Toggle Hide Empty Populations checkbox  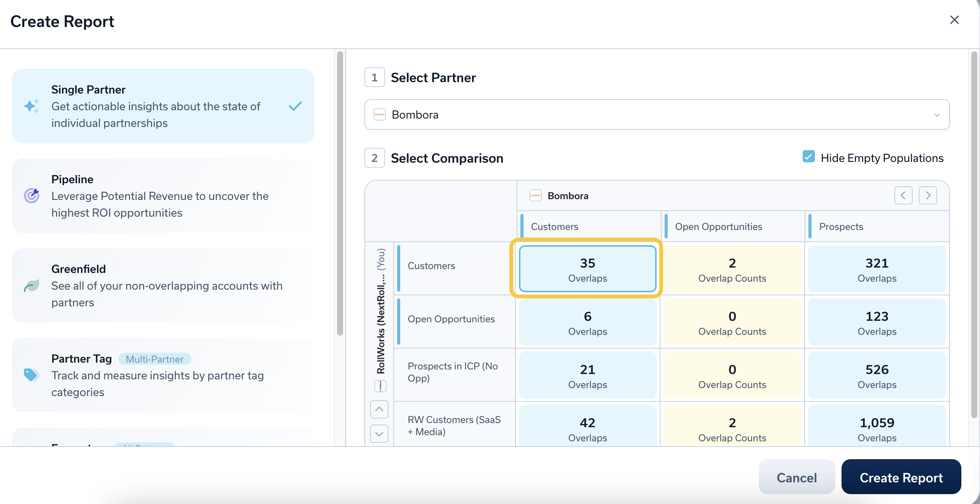tap(808, 157)
